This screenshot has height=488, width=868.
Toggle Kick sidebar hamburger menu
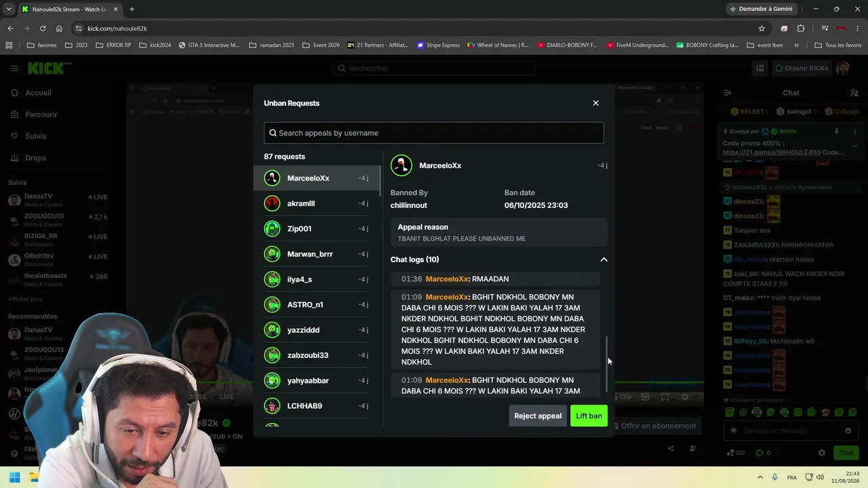coord(14,68)
